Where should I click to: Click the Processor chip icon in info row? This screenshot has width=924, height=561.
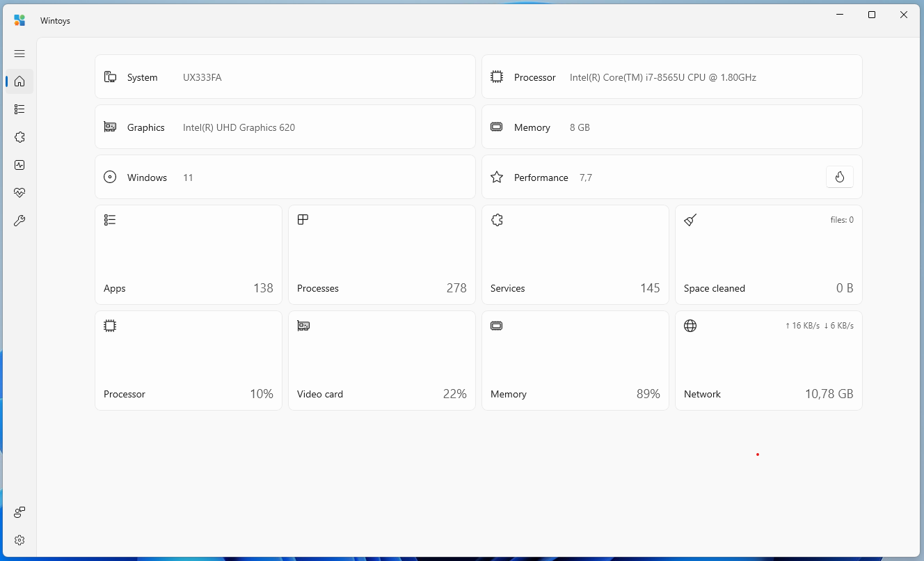coord(497,77)
